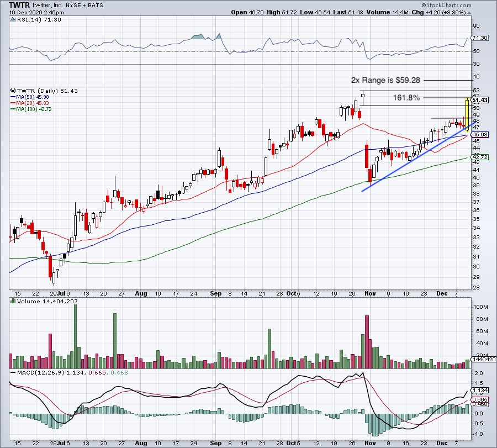Click the tallest green volume bar in July
The width and height of the screenshot is (497, 448).
(x=76, y=336)
